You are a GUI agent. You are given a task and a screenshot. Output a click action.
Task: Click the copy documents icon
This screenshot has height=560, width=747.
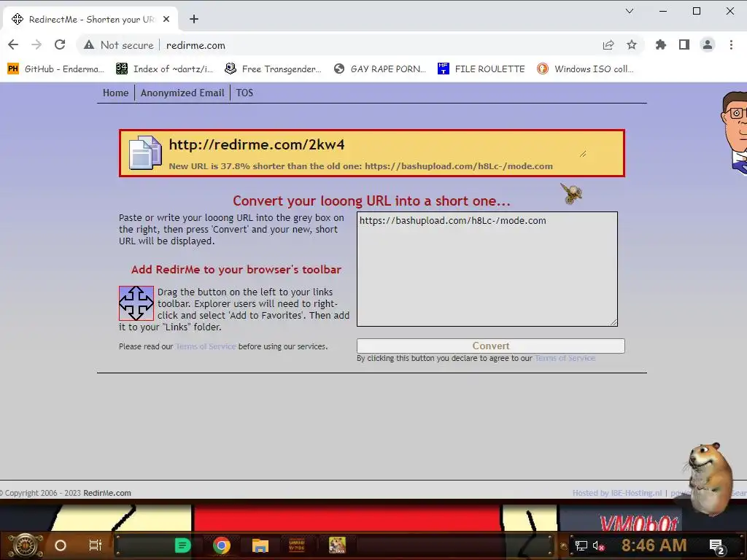click(x=145, y=153)
